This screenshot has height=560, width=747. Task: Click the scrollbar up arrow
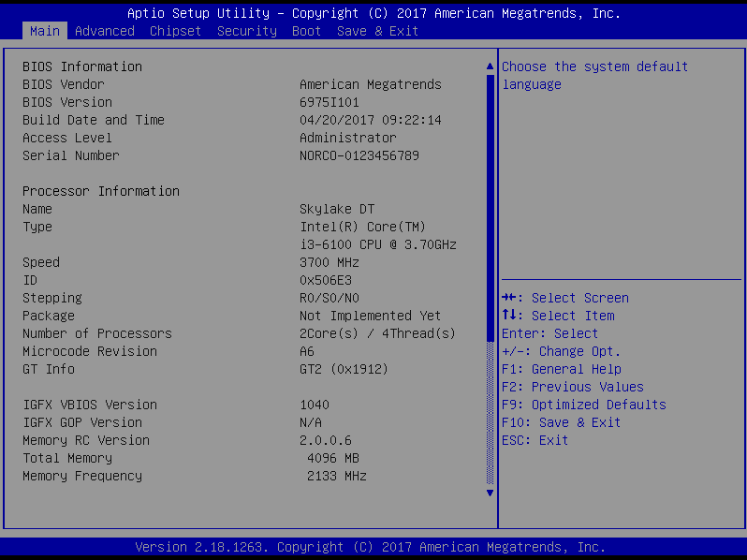489,67
